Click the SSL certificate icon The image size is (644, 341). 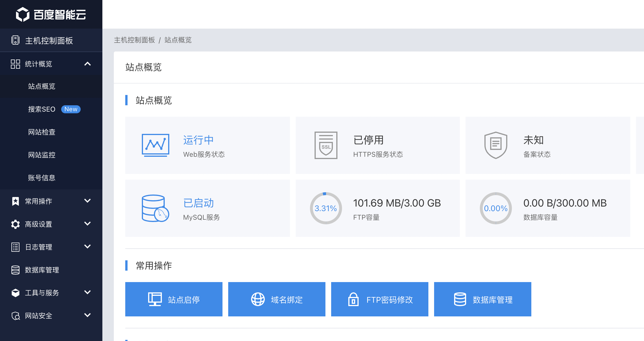click(326, 145)
